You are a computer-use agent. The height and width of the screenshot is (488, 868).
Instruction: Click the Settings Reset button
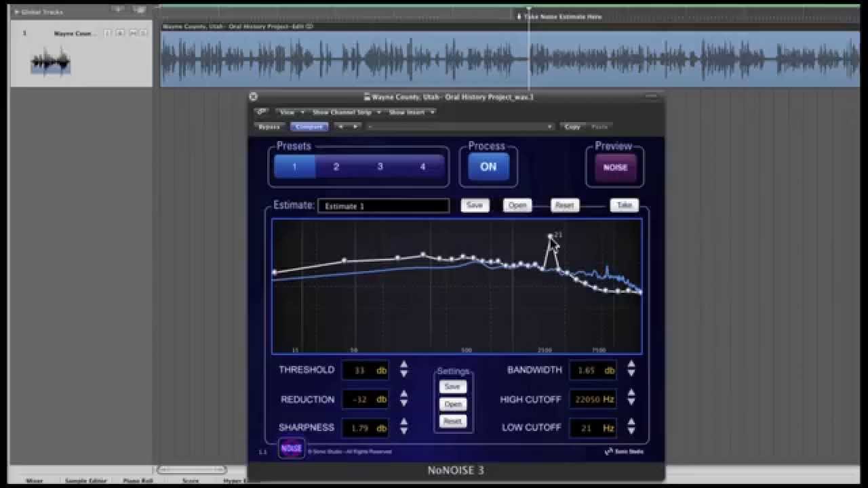click(x=452, y=421)
